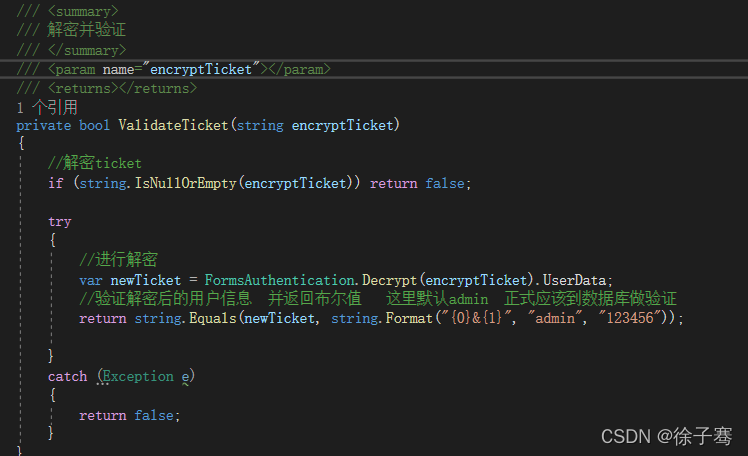The image size is (748, 456).
Task: Click the '1 个引用' reference CodeLens link
Action: point(47,107)
